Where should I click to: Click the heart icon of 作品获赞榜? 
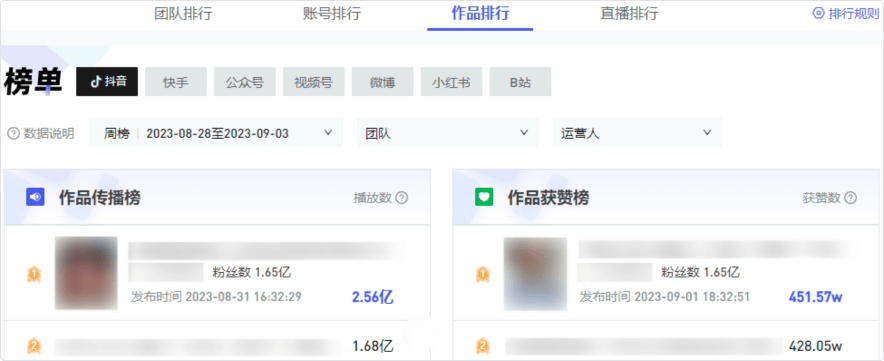click(x=484, y=197)
